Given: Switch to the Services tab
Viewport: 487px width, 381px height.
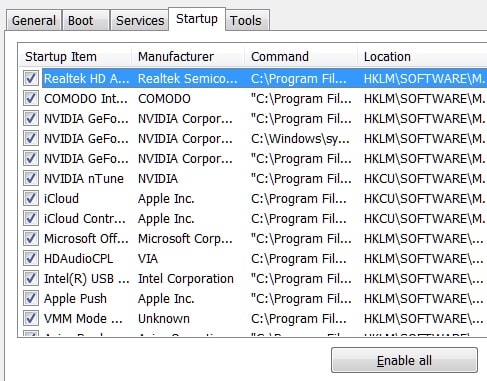Looking at the screenshot, I should [x=140, y=21].
